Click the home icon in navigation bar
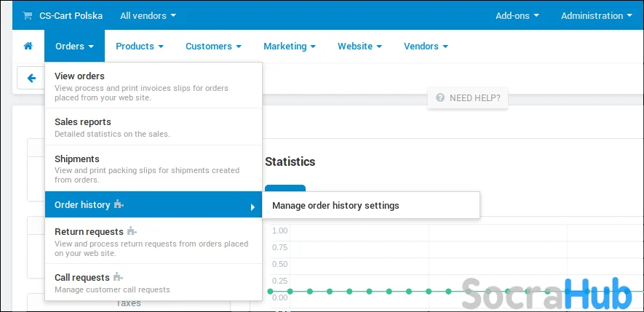This screenshot has height=312, width=644. pyautogui.click(x=28, y=46)
